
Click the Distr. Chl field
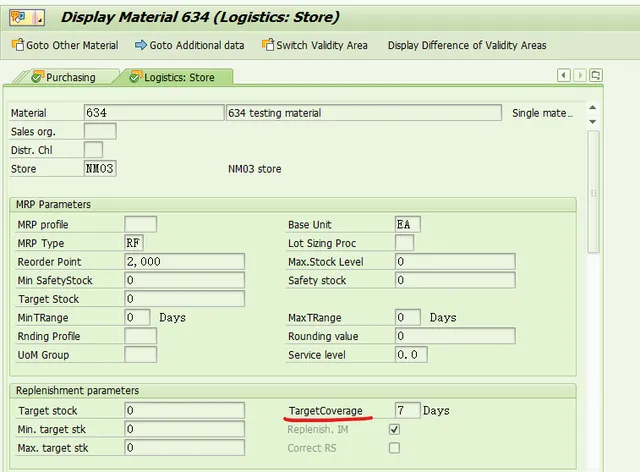[93, 150]
